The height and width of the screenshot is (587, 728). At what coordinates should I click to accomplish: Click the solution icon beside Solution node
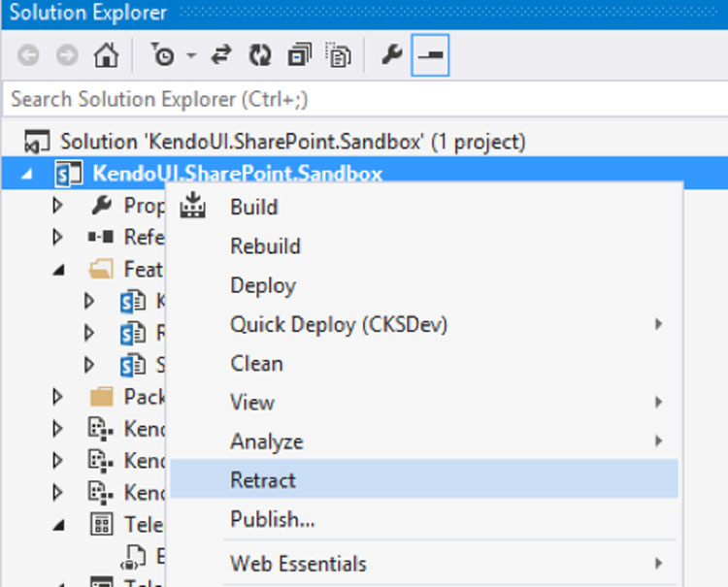(37, 142)
